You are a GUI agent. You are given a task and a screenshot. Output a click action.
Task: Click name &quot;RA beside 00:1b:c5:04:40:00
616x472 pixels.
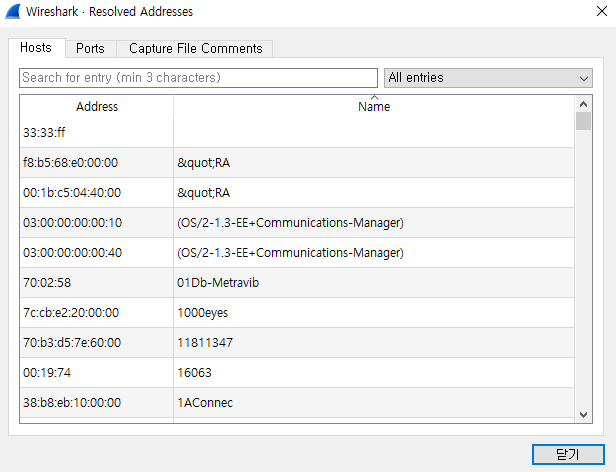(x=204, y=193)
